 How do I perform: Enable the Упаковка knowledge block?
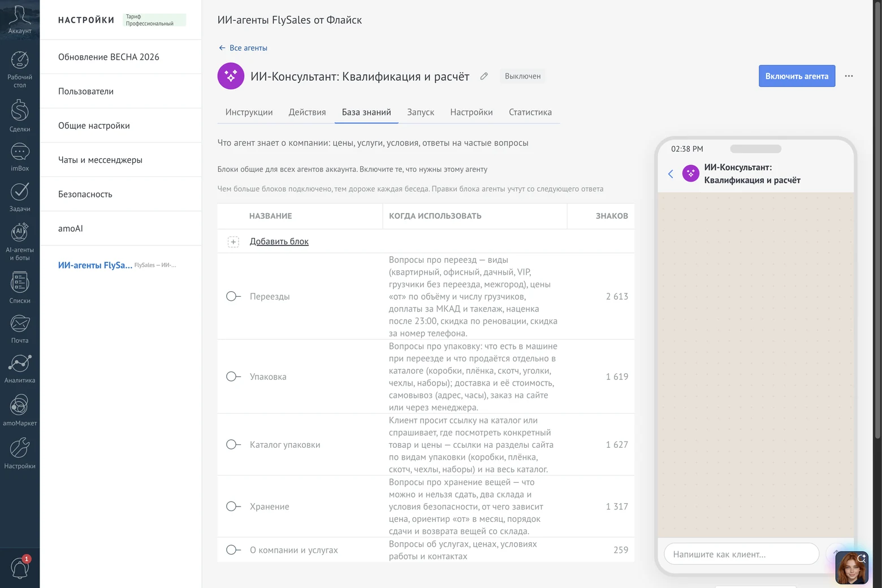pyautogui.click(x=233, y=377)
